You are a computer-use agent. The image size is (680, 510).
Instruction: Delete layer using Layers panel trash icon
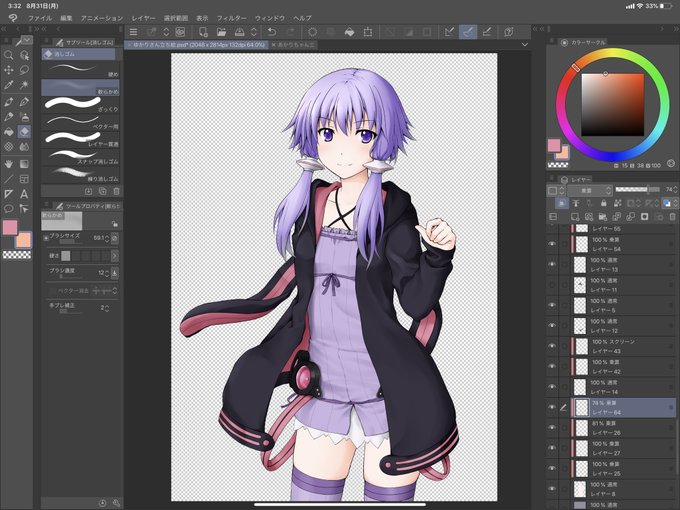(x=672, y=216)
